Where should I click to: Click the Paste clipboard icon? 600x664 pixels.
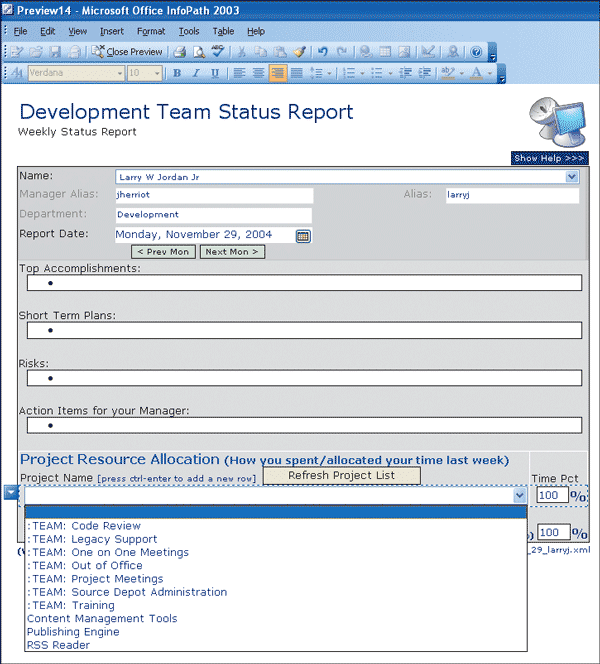click(x=279, y=52)
